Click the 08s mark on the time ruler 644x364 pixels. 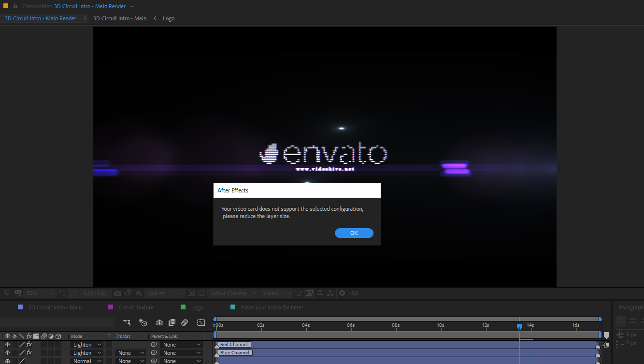coord(396,325)
